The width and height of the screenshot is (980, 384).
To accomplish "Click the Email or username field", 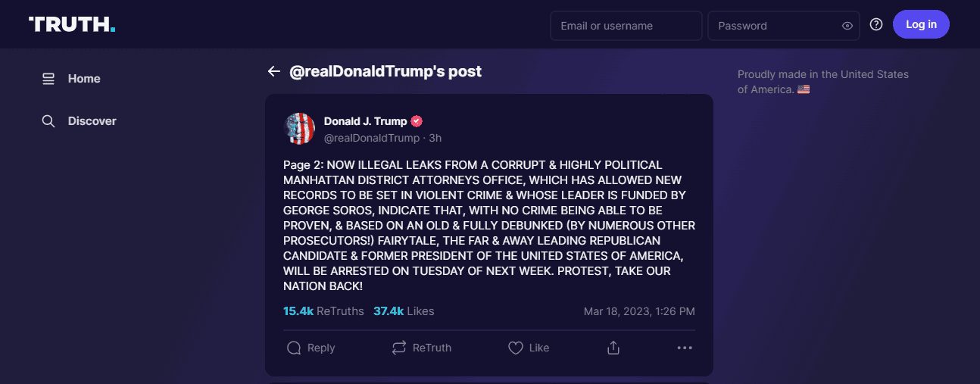I will [x=626, y=26].
